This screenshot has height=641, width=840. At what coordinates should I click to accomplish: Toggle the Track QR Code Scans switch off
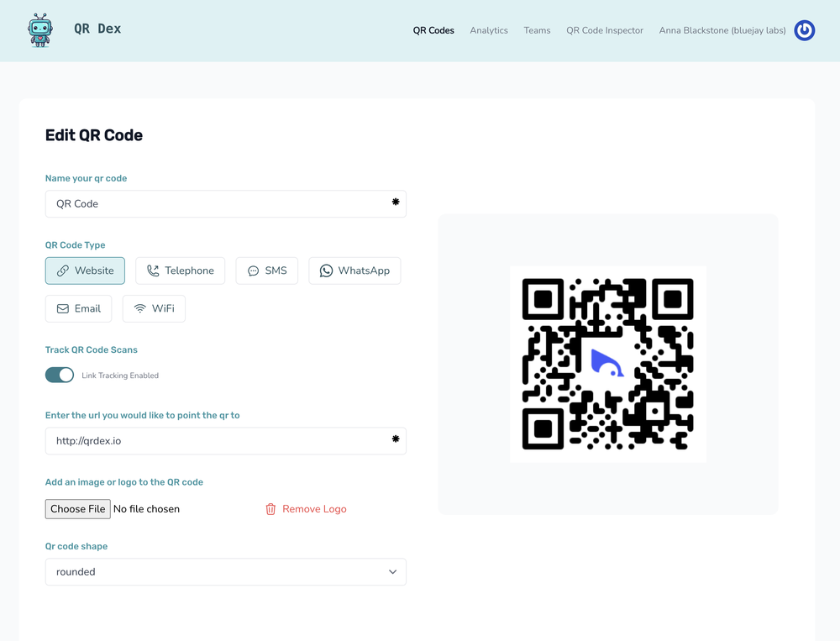pos(60,375)
